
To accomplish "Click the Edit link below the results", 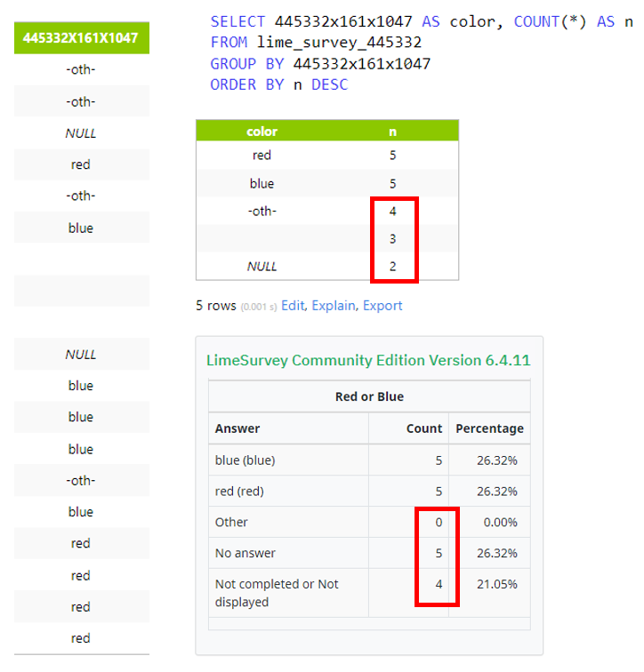I will point(293,306).
